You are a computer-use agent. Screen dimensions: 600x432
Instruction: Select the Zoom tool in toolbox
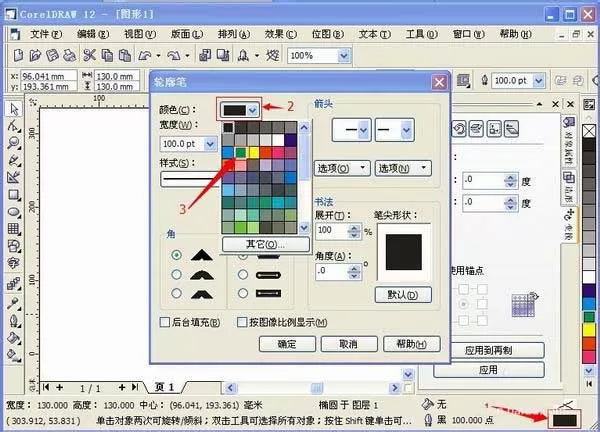point(14,142)
